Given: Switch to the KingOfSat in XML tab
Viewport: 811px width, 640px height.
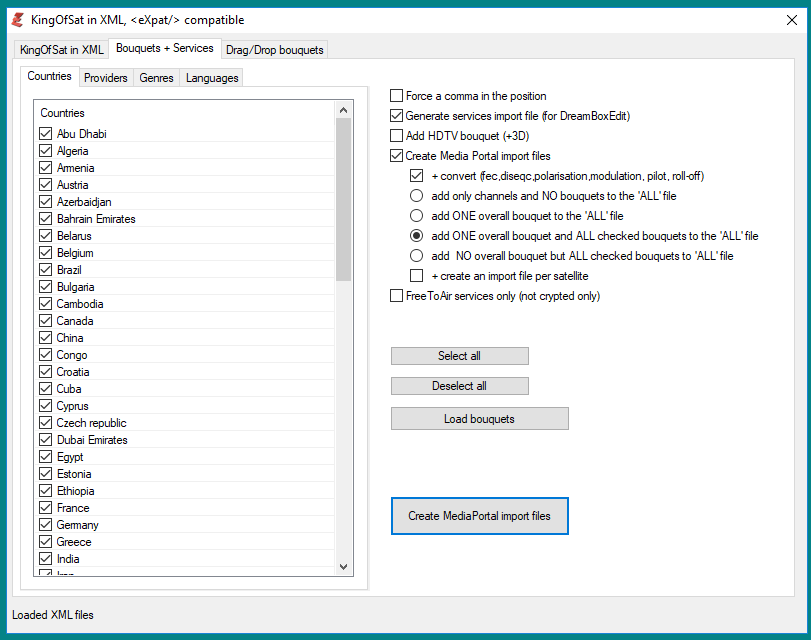Looking at the screenshot, I should [x=62, y=50].
